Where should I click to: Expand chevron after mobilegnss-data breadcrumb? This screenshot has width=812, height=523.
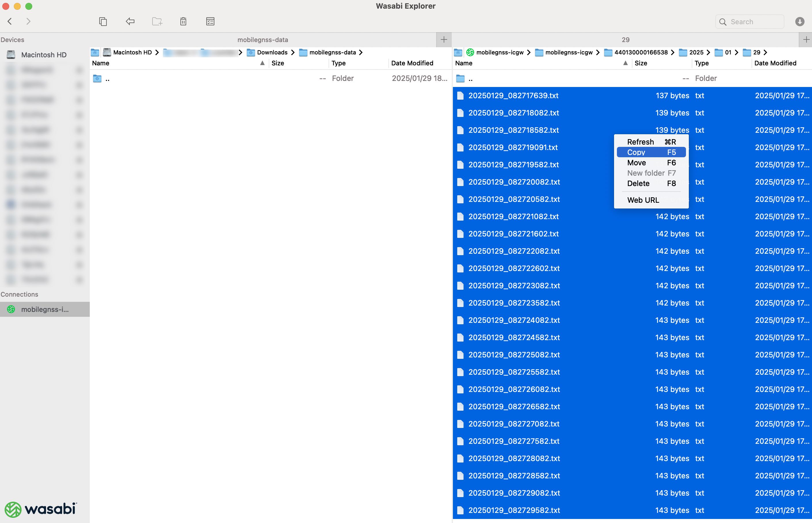(x=361, y=52)
